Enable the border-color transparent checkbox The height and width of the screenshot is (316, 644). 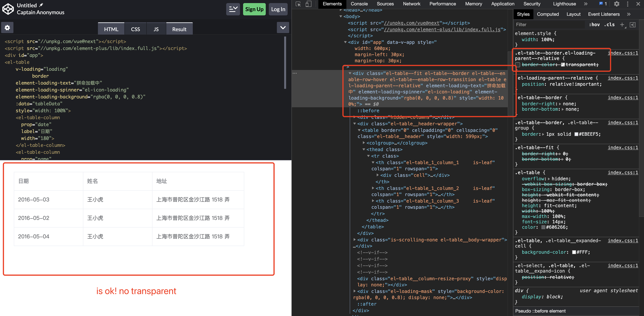[x=518, y=65]
